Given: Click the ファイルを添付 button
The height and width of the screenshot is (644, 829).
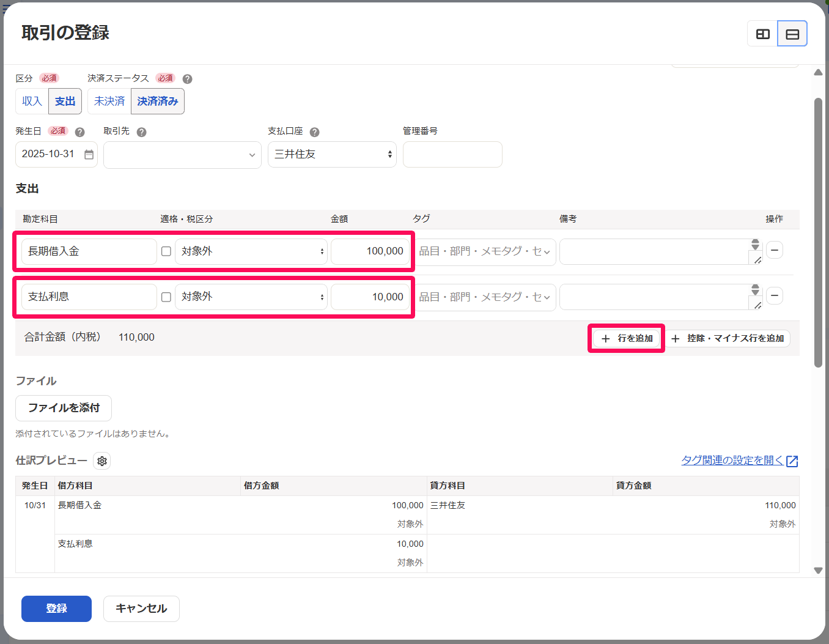Looking at the screenshot, I should 64,408.
